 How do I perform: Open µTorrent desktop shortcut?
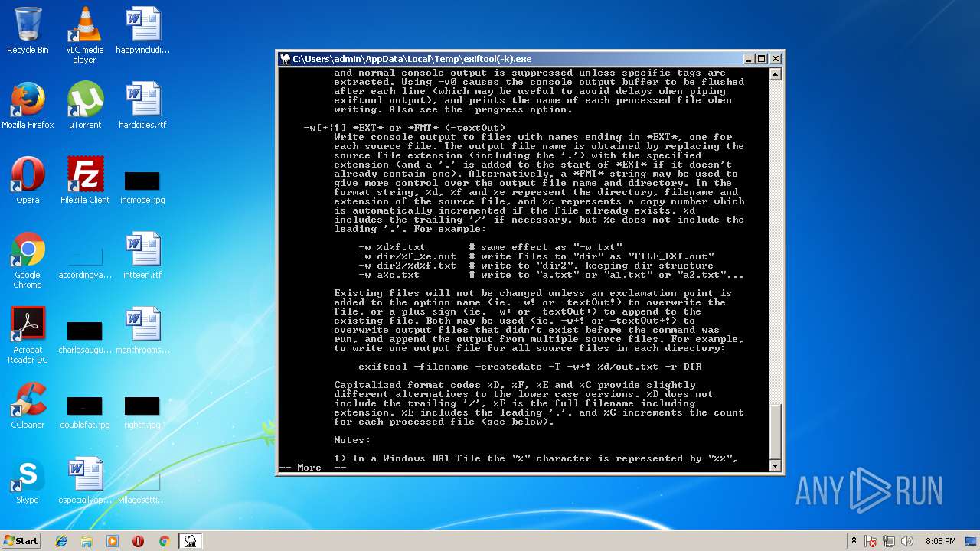(x=85, y=106)
